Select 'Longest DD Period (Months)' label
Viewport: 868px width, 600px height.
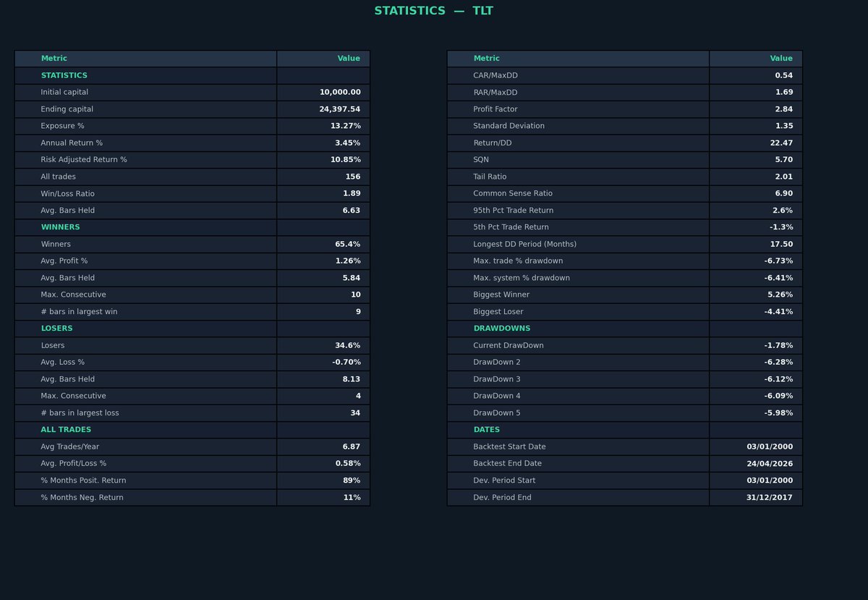525,245
